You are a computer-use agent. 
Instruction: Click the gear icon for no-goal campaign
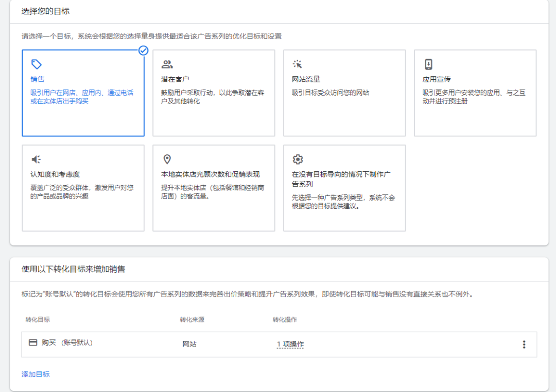[x=298, y=159]
